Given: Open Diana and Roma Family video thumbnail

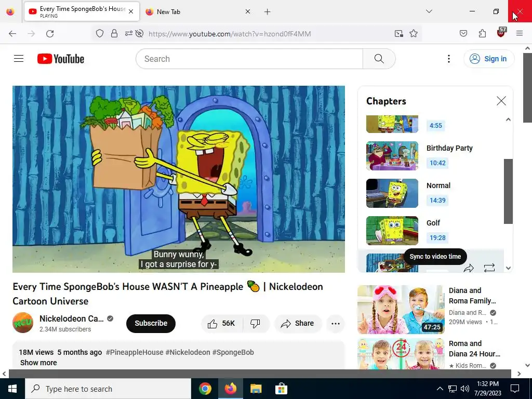Looking at the screenshot, I should (401, 310).
